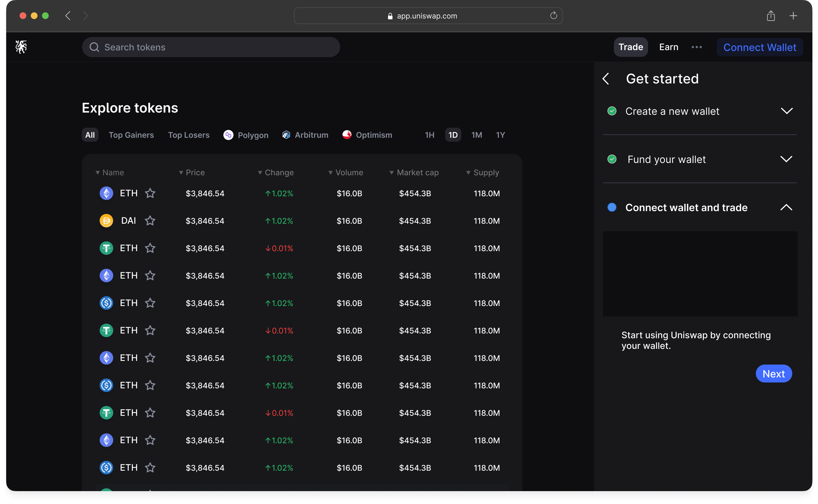
Task: Click the ETH logo in first row
Action: point(106,193)
